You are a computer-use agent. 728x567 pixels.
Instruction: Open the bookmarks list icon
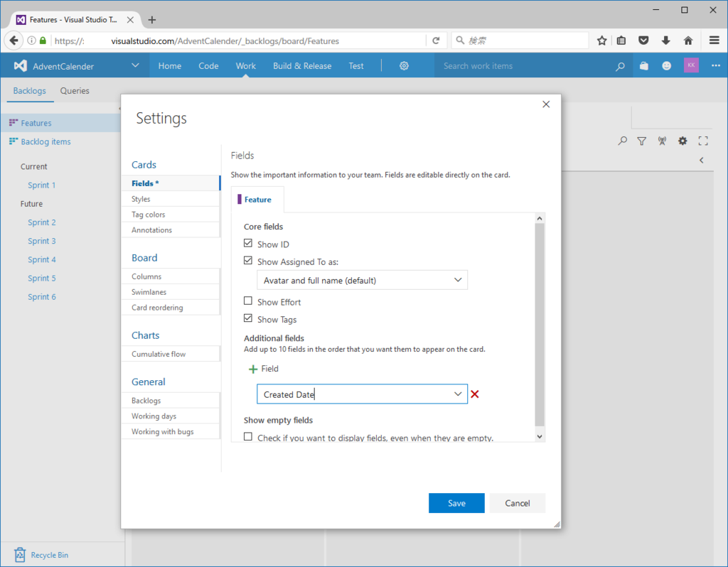point(621,40)
